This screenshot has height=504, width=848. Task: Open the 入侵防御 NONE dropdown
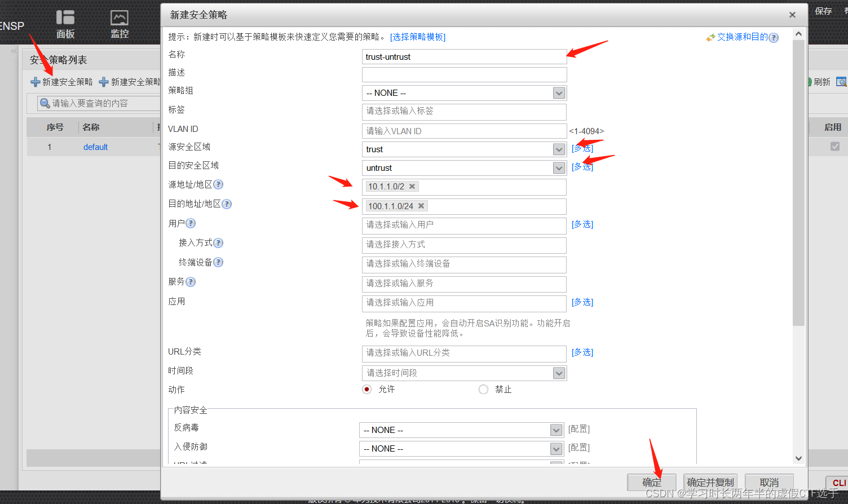tap(461, 449)
